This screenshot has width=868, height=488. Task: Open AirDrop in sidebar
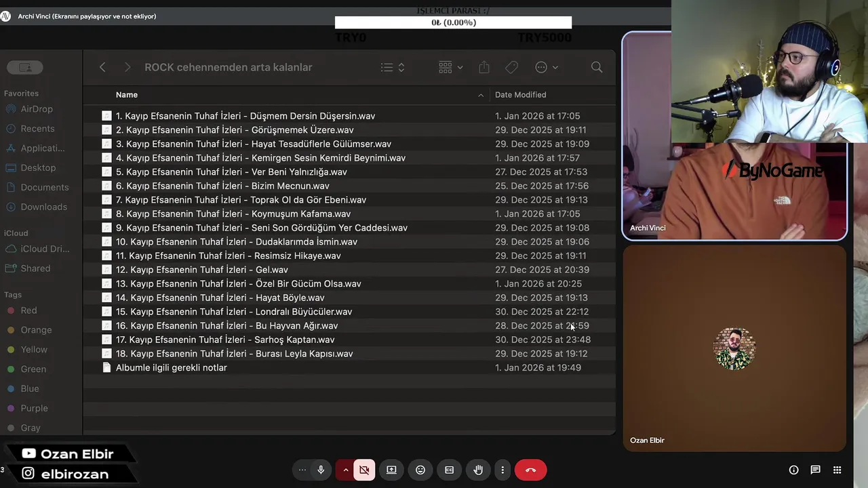[x=29, y=108]
